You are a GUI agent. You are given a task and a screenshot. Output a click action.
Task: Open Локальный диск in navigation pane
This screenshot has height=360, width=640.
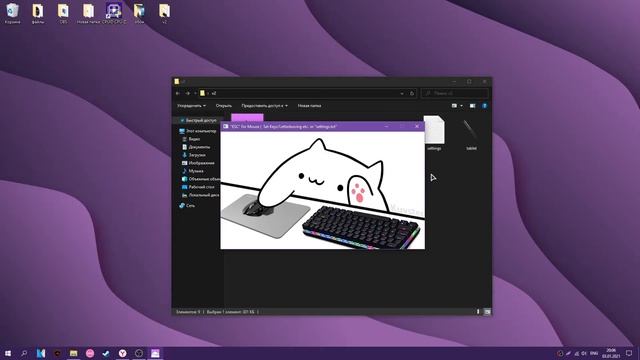[x=200, y=195]
